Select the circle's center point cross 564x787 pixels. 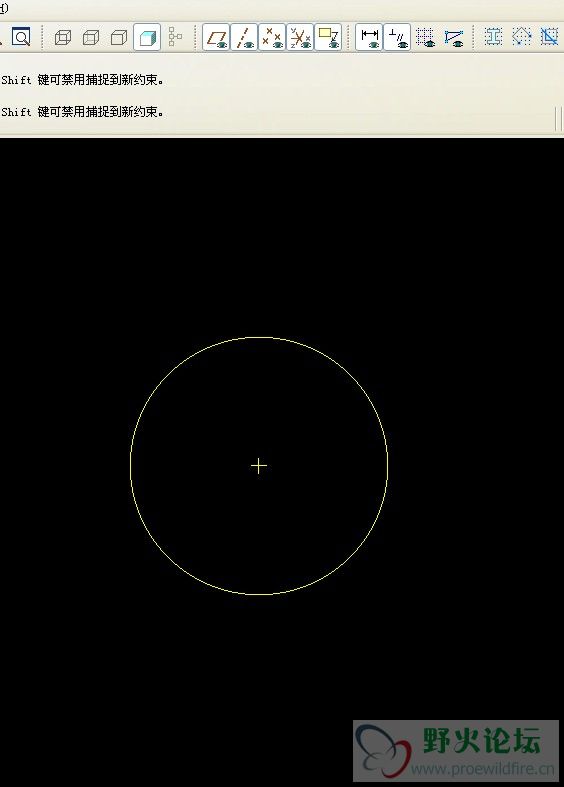pos(258,466)
